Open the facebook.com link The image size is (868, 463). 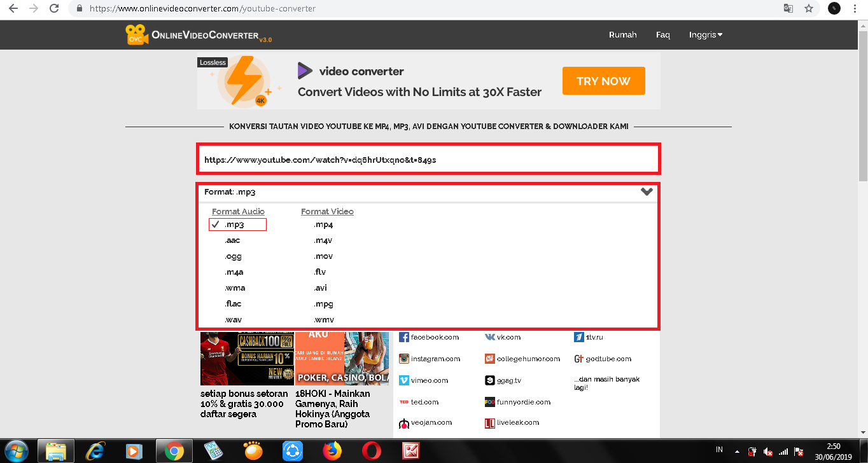pos(435,337)
